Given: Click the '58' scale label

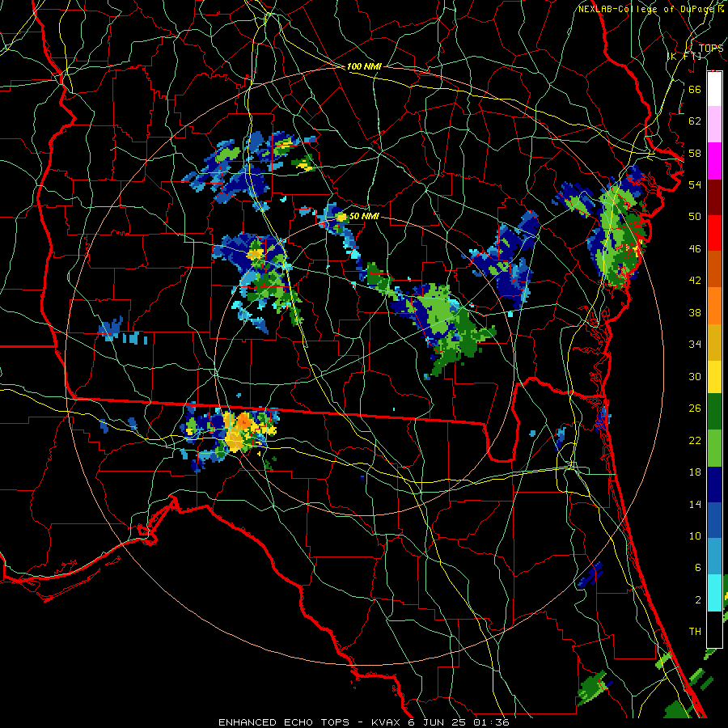Looking at the screenshot, I should tap(695, 153).
